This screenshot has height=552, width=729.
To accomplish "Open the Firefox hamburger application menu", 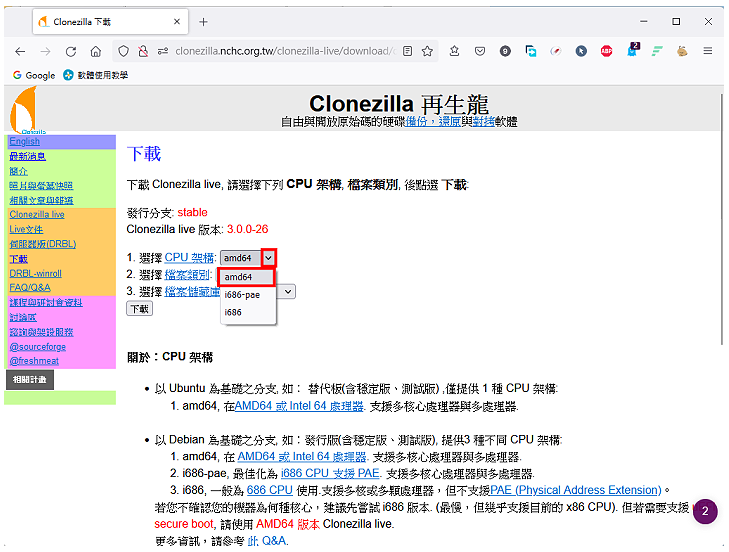I will pos(708,51).
